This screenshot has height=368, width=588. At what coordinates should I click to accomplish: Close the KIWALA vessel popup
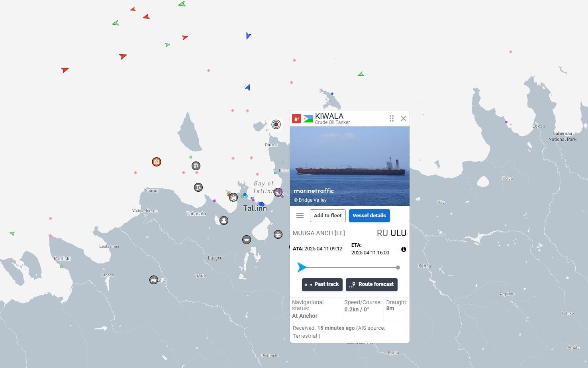pyautogui.click(x=404, y=118)
